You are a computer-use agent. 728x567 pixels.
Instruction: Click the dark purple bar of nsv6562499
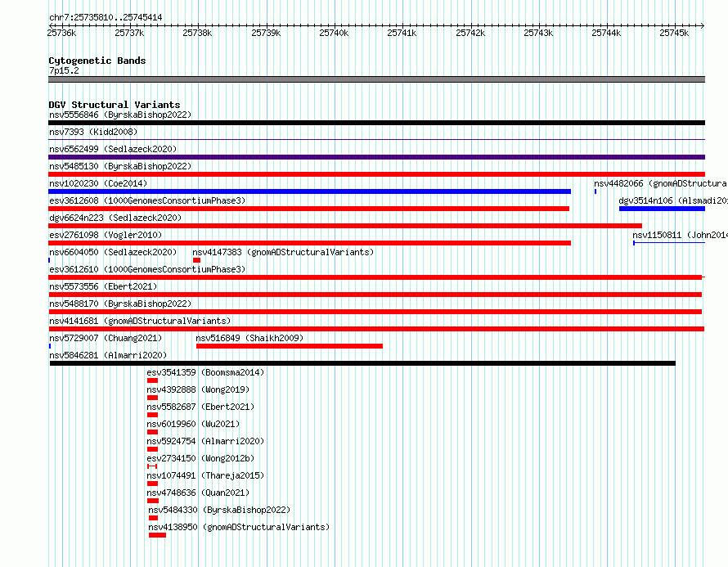click(x=376, y=157)
